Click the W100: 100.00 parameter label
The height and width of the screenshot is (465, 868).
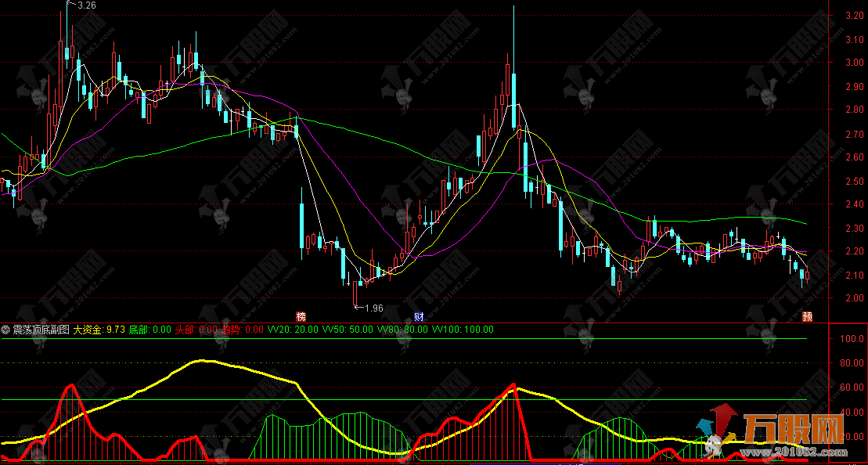(x=463, y=330)
